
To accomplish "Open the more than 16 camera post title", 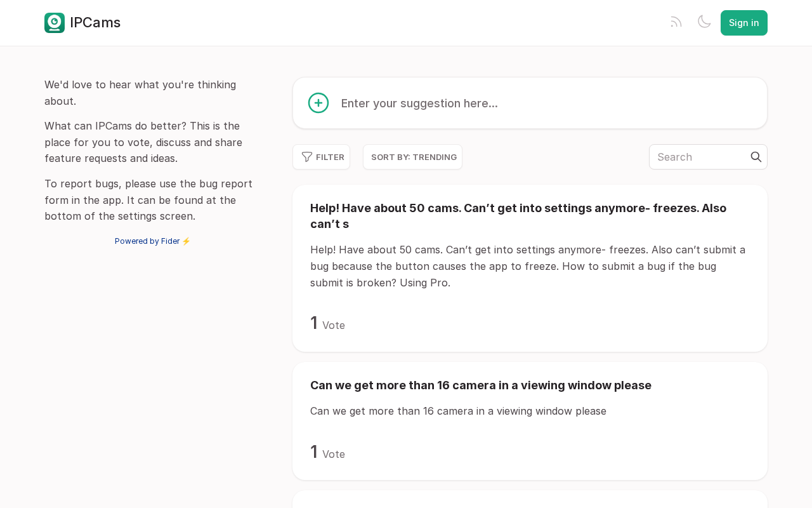I will point(481,385).
